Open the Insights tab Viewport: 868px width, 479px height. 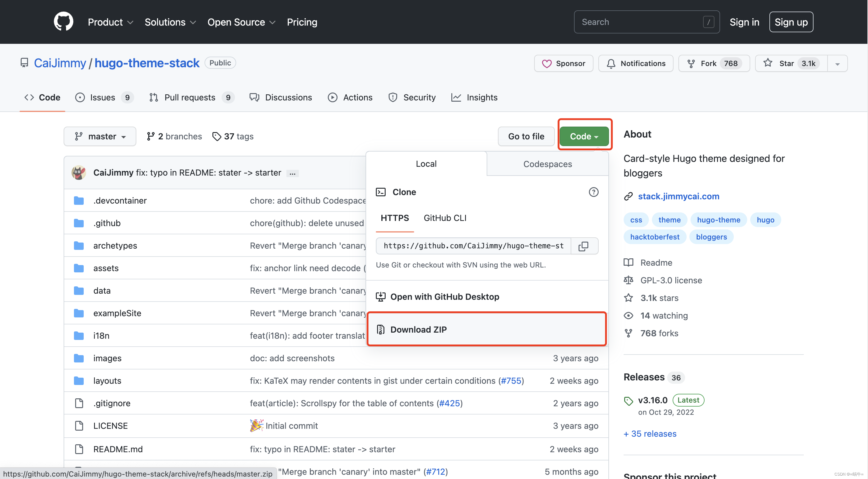(x=474, y=98)
